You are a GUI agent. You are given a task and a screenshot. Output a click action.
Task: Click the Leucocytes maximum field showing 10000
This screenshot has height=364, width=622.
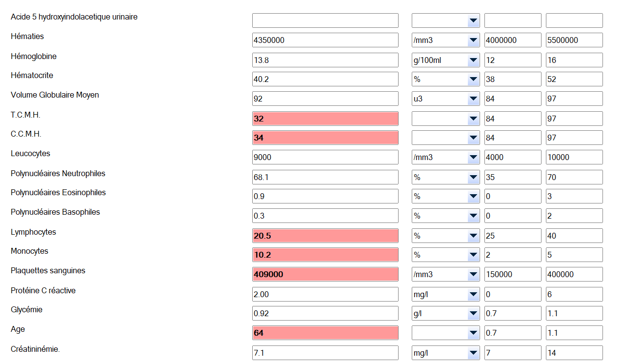click(x=574, y=157)
